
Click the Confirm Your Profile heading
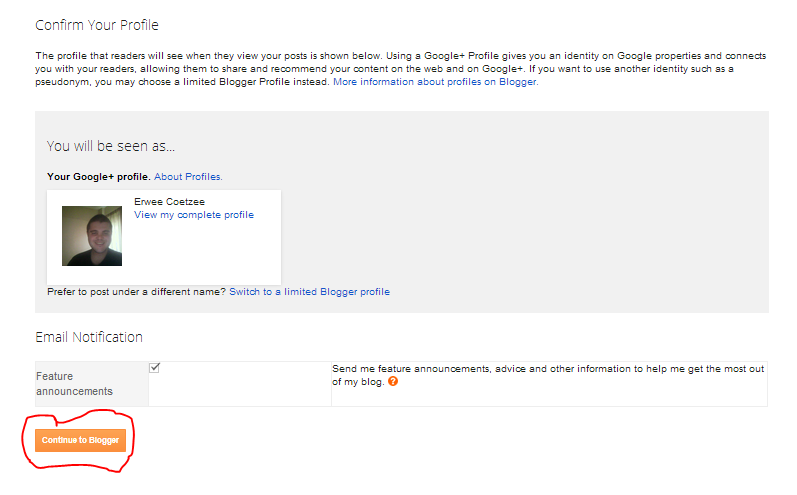click(97, 25)
